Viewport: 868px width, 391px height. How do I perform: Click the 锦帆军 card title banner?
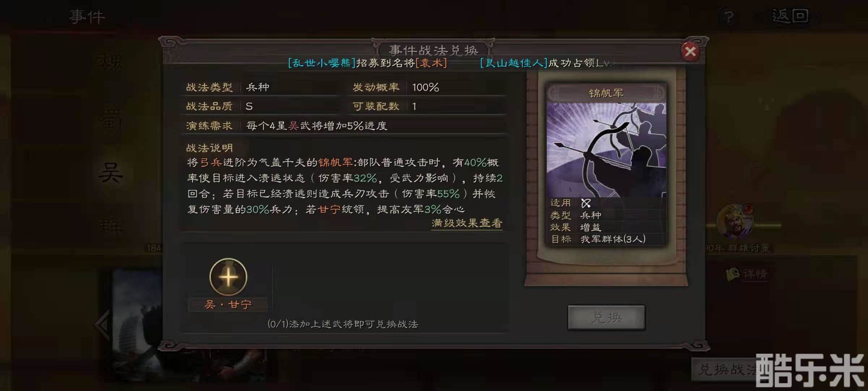(606, 93)
